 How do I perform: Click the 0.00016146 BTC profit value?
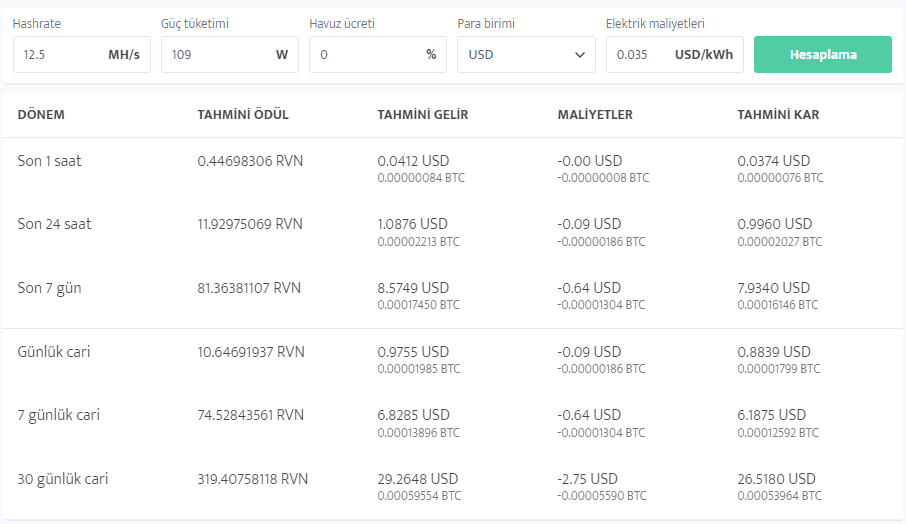point(778,305)
